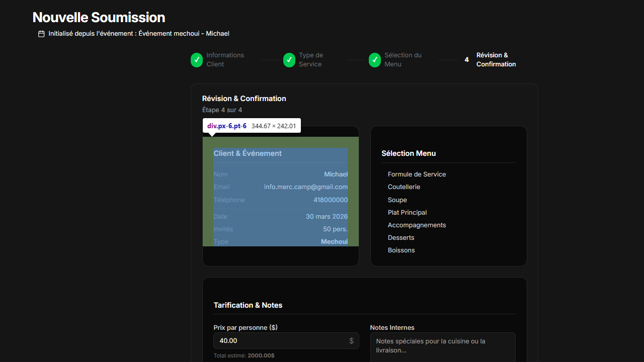This screenshot has height=362, width=644.
Task: Click the Notes Internes label
Action: [x=392, y=327]
